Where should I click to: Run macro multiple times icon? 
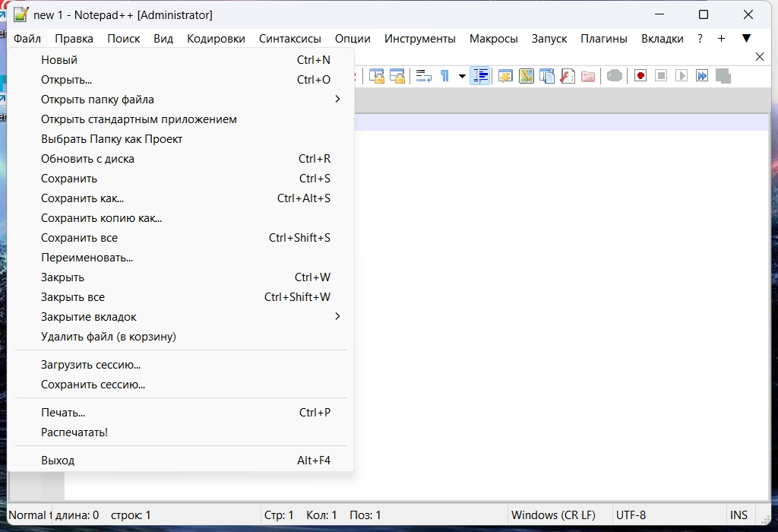(x=702, y=76)
